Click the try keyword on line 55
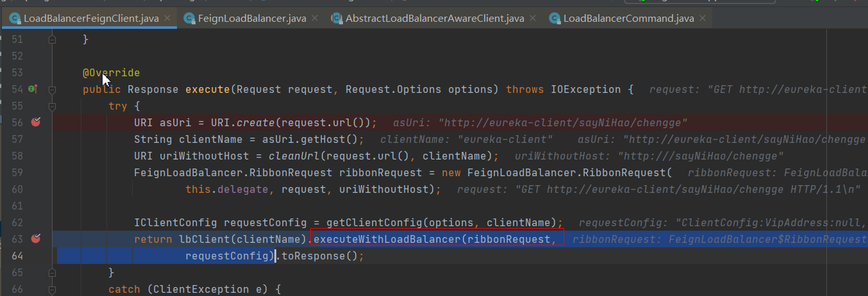Viewport: 868px width, 296px height. coord(118,106)
